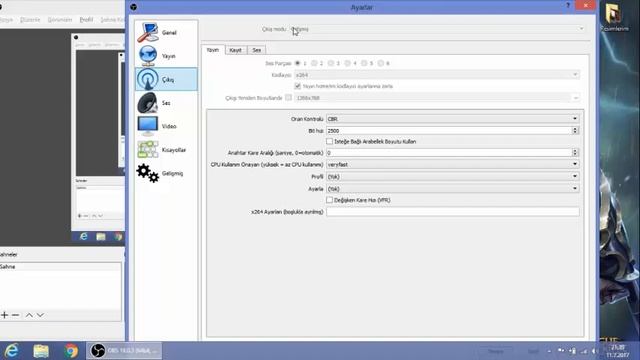
Task: Click the Anahtar Kare Aralığı stepper arrows
Action: pos(575,153)
